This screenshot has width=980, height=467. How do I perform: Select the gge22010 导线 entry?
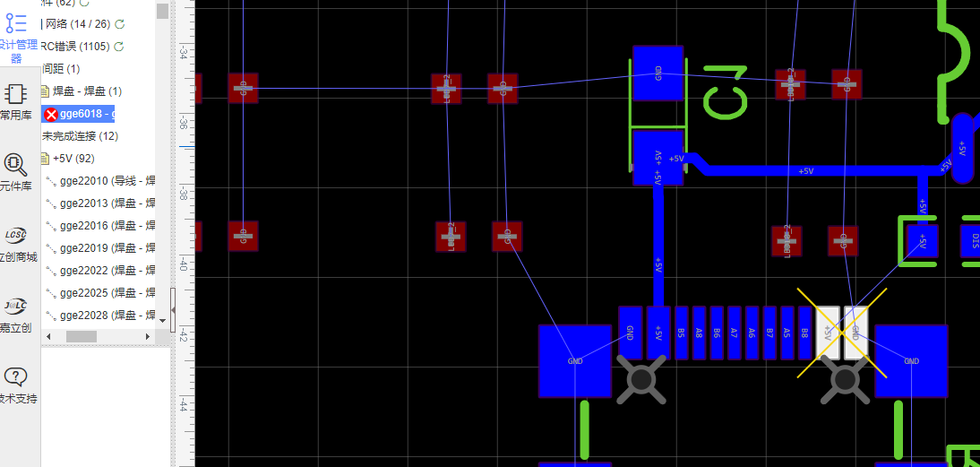tap(107, 181)
